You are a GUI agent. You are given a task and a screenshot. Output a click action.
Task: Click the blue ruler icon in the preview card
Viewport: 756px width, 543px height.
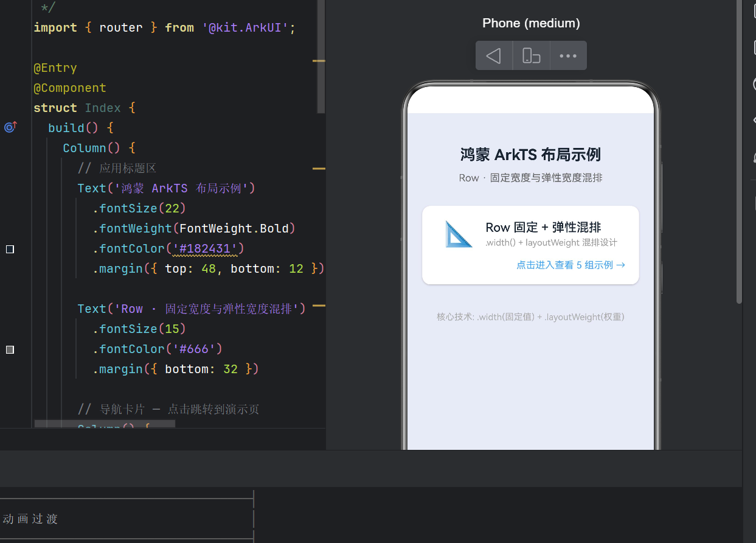459,234
